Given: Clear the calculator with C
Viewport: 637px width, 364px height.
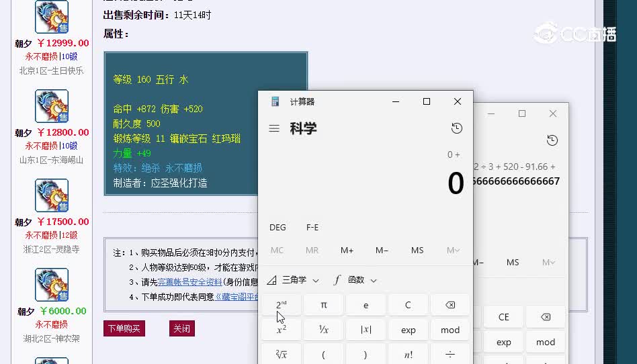Looking at the screenshot, I should pyautogui.click(x=408, y=305).
